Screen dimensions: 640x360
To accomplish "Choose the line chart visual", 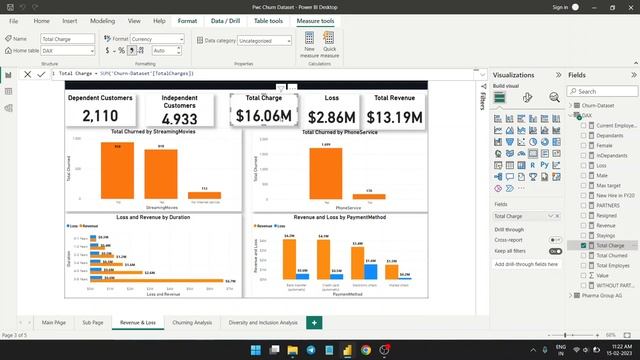I will [x=498, y=130].
